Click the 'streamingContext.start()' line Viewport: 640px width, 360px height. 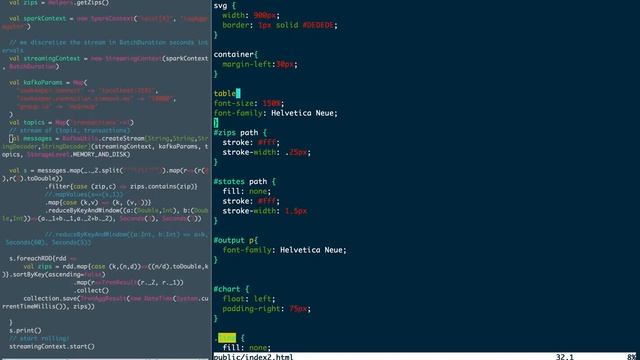pyautogui.click(x=52, y=347)
